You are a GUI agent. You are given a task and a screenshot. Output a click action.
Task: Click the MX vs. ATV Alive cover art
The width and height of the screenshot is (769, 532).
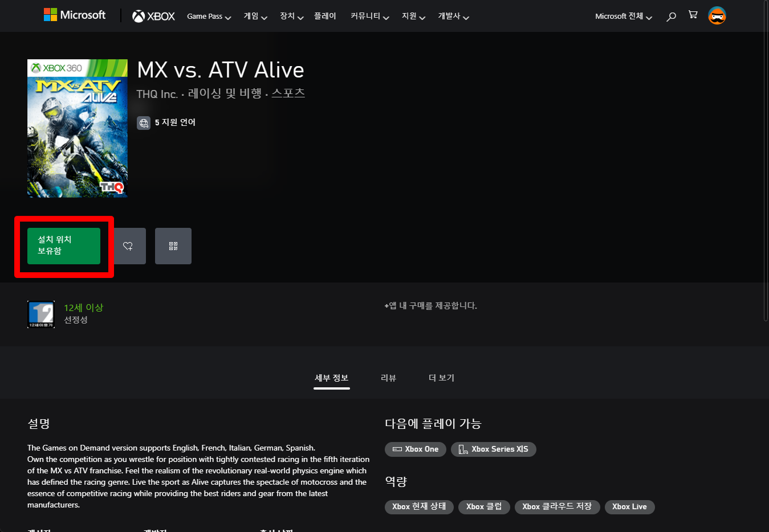tap(78, 128)
